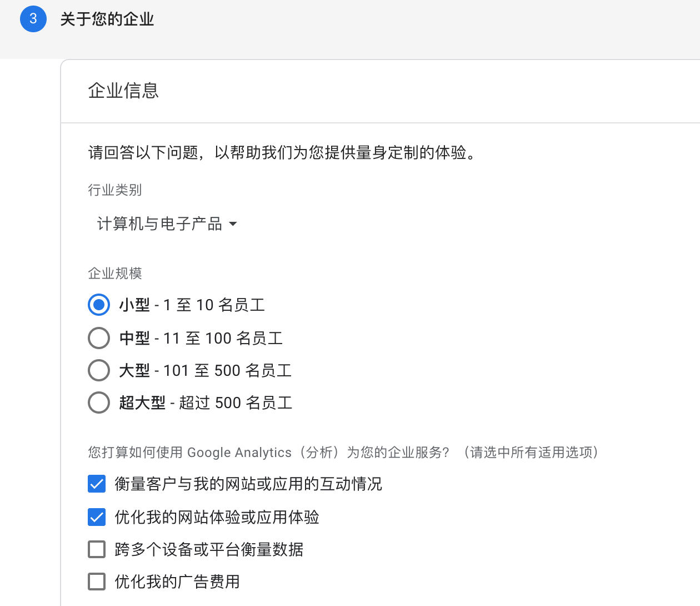Check the 优化我的广告费用 checkbox

97,582
